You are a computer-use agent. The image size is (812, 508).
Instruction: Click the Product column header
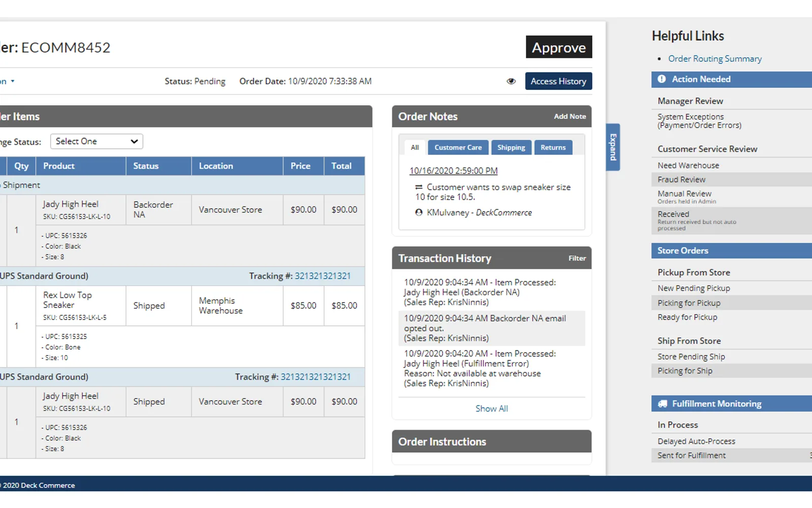[x=81, y=166]
